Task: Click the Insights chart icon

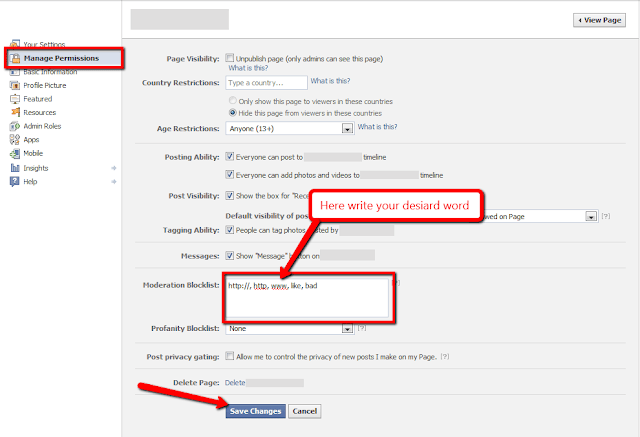Action: (x=15, y=168)
